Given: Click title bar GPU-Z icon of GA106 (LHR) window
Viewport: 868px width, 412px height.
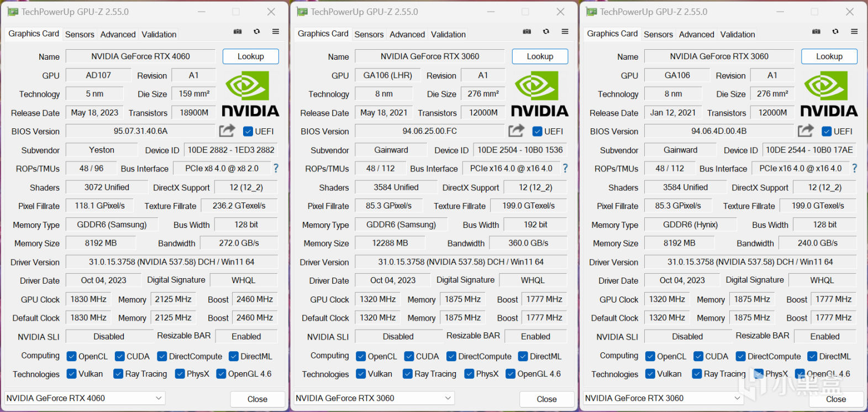Looking at the screenshot, I should click(302, 12).
